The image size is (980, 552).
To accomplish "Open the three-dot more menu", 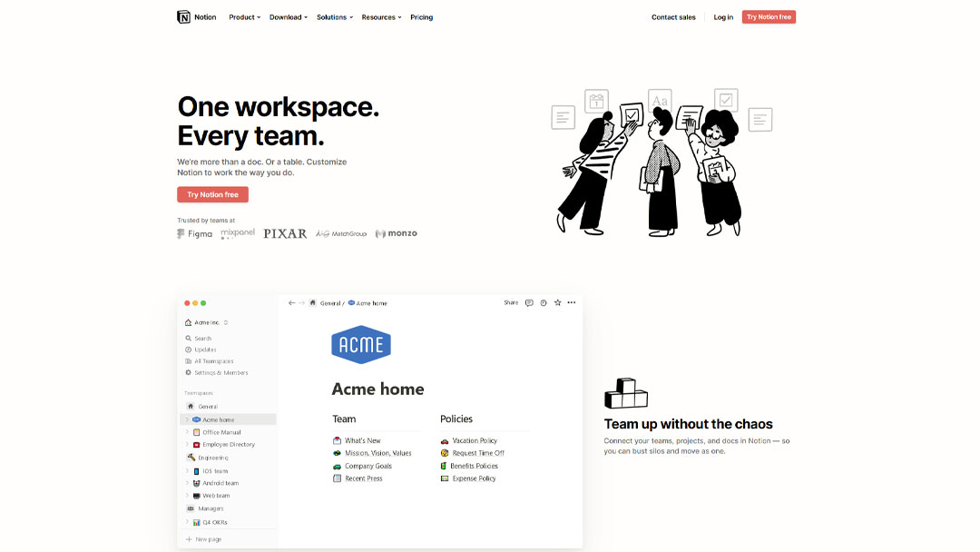I will 572,302.
